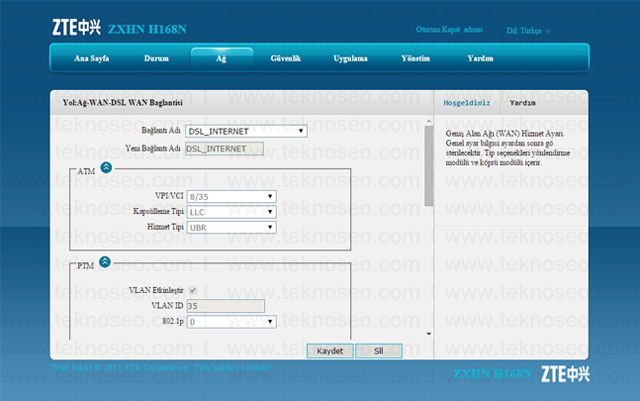This screenshot has height=401, width=640.
Task: Open the Hizmet Tipi UBR dropdown
Action: click(231, 227)
